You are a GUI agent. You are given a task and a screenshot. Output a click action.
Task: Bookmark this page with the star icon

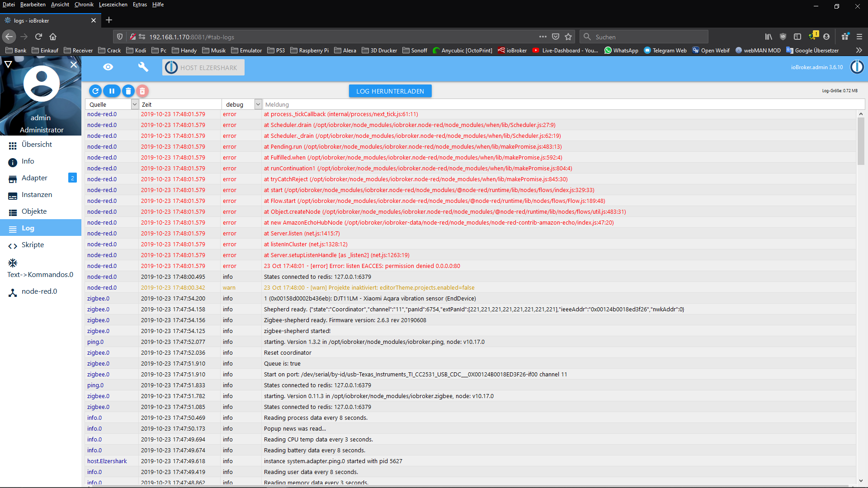point(568,37)
